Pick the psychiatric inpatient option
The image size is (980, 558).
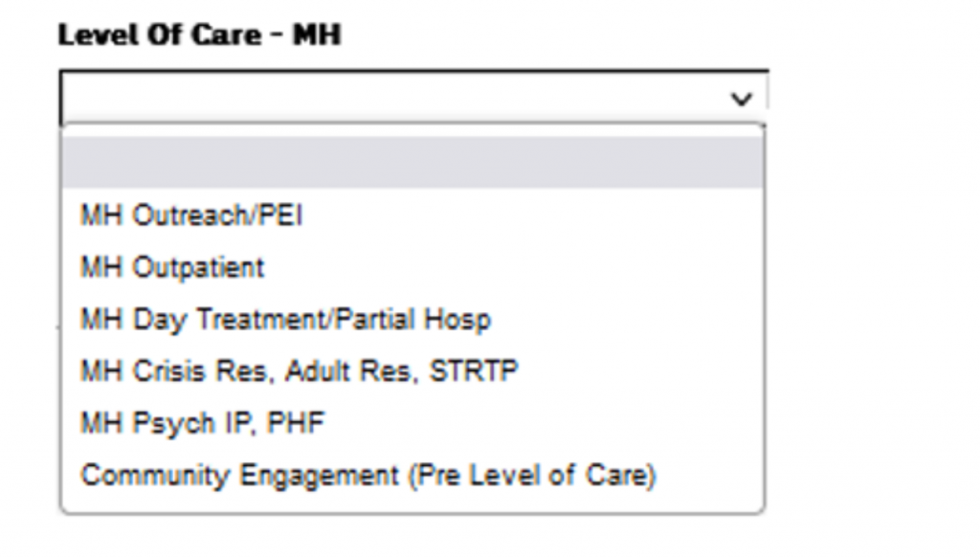tap(204, 423)
